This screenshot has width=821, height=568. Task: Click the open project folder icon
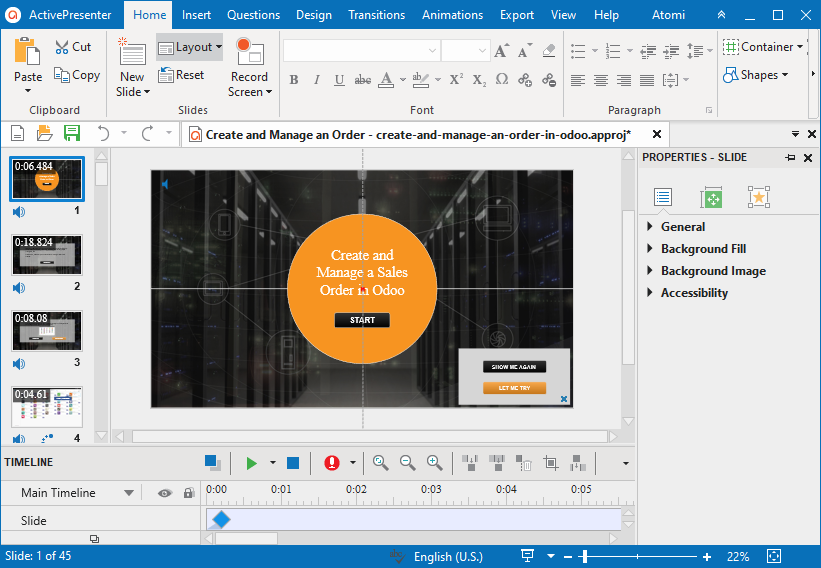(x=45, y=133)
